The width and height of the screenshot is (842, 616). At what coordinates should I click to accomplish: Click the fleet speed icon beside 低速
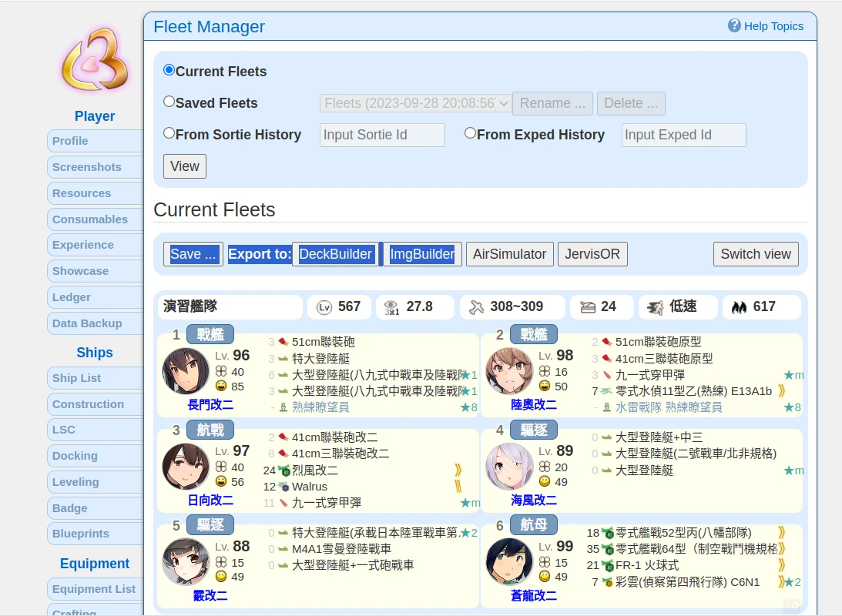(x=655, y=307)
